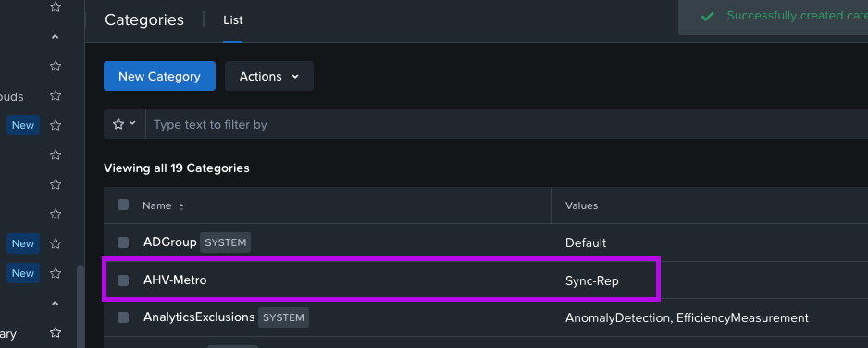Bookmark the sidebar item ending in 'ouds'
This screenshot has width=868, height=348.
(x=56, y=95)
